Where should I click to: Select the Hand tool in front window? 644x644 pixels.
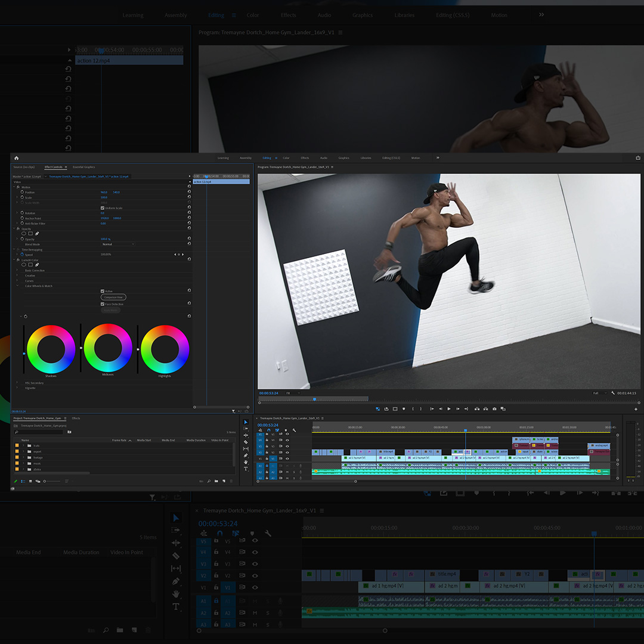pyautogui.click(x=246, y=462)
